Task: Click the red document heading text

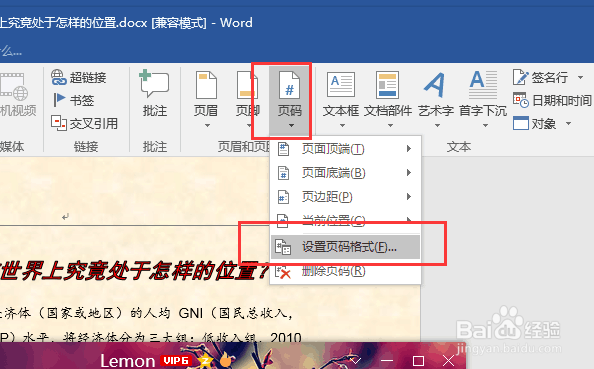Action: click(134, 271)
